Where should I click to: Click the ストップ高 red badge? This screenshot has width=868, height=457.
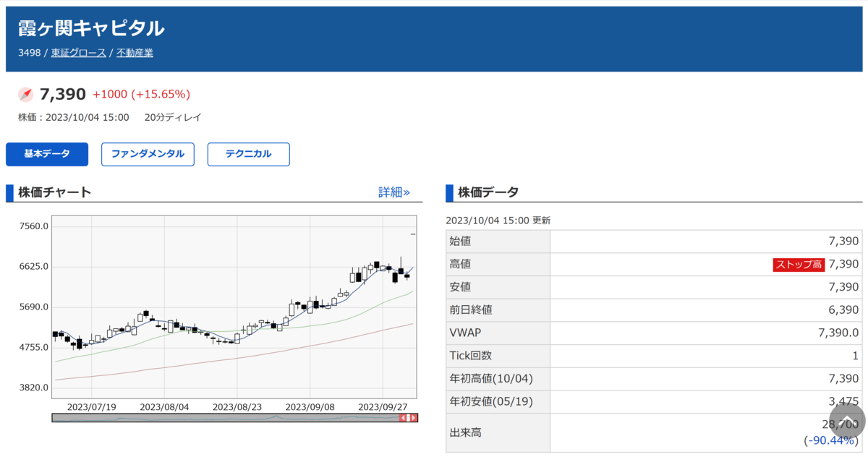[799, 264]
